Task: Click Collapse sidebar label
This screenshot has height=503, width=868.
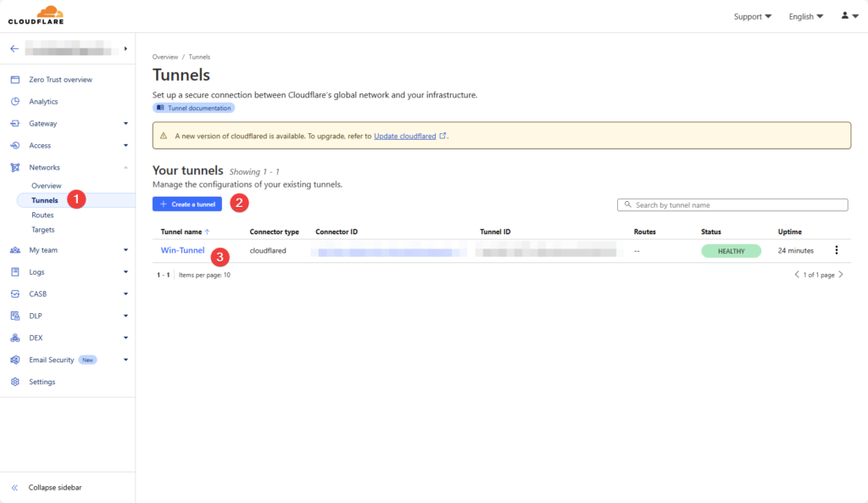Action: click(x=55, y=488)
